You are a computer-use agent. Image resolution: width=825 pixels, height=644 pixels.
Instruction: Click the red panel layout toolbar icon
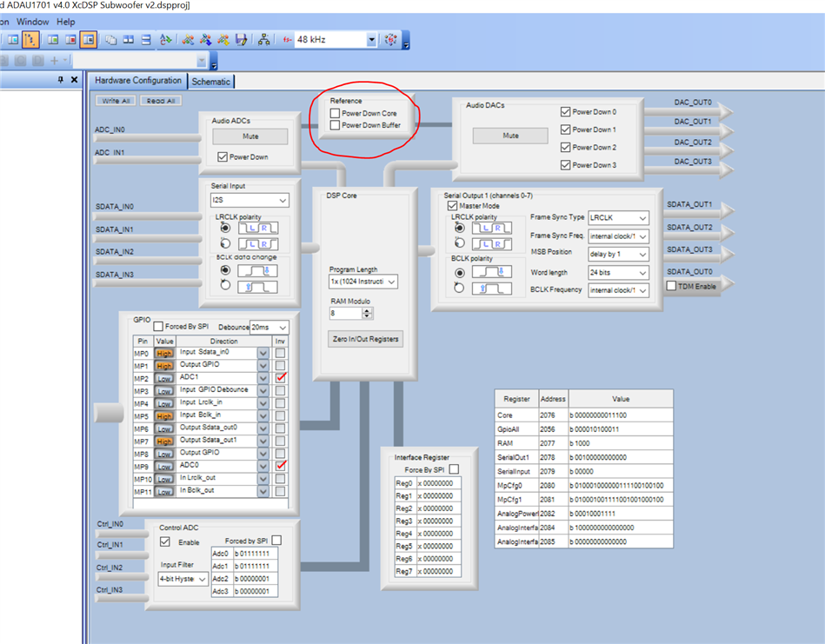click(x=70, y=39)
